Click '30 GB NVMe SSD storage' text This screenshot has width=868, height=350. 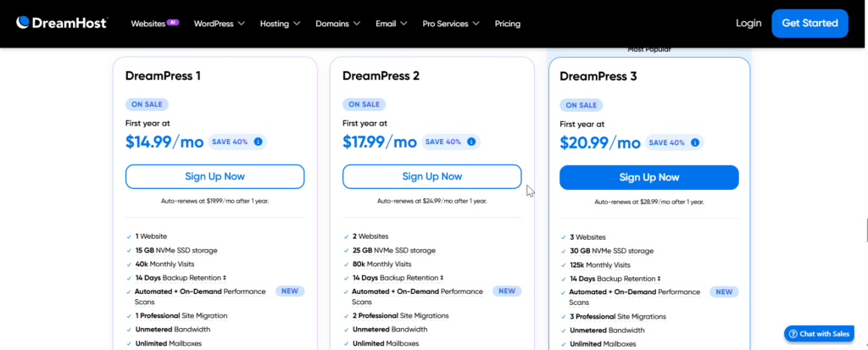click(x=611, y=251)
